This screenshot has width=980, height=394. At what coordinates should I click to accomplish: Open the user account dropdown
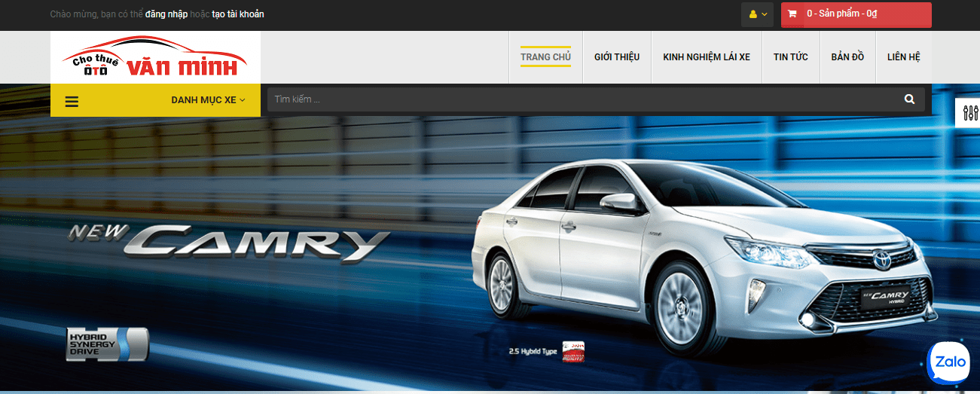pos(757,14)
